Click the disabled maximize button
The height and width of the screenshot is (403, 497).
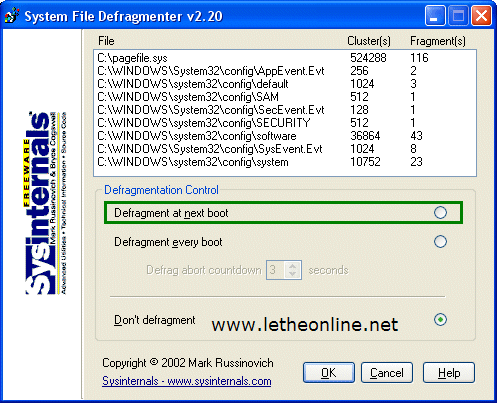[458, 16]
